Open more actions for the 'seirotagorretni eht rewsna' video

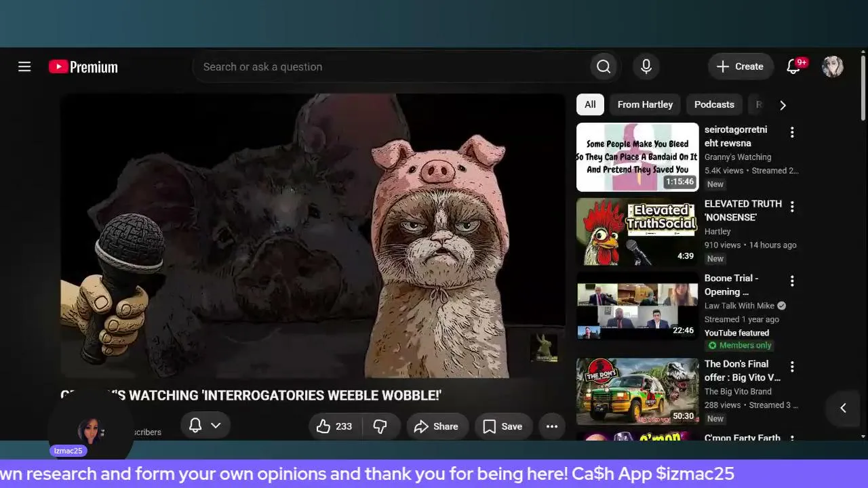[791, 132]
